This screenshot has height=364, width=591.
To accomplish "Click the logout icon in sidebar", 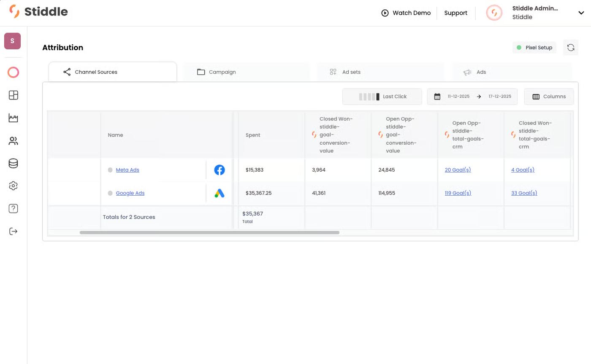I will pos(13,231).
